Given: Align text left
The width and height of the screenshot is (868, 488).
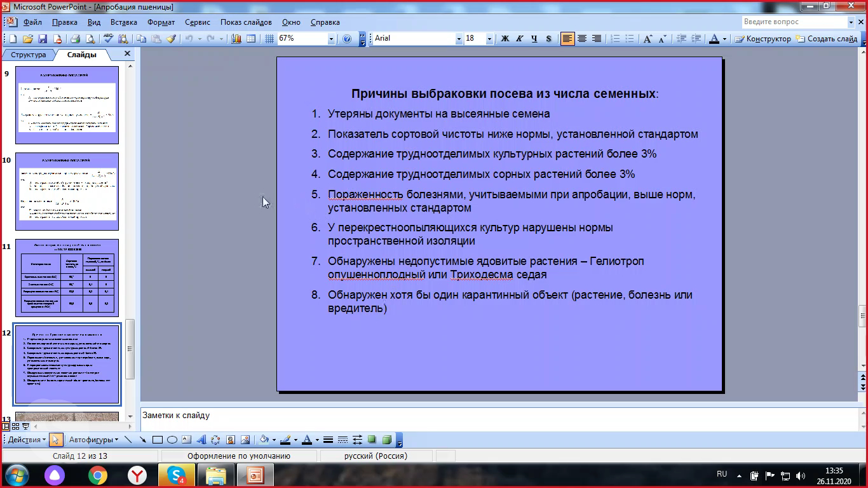Looking at the screenshot, I should tap(567, 39).
